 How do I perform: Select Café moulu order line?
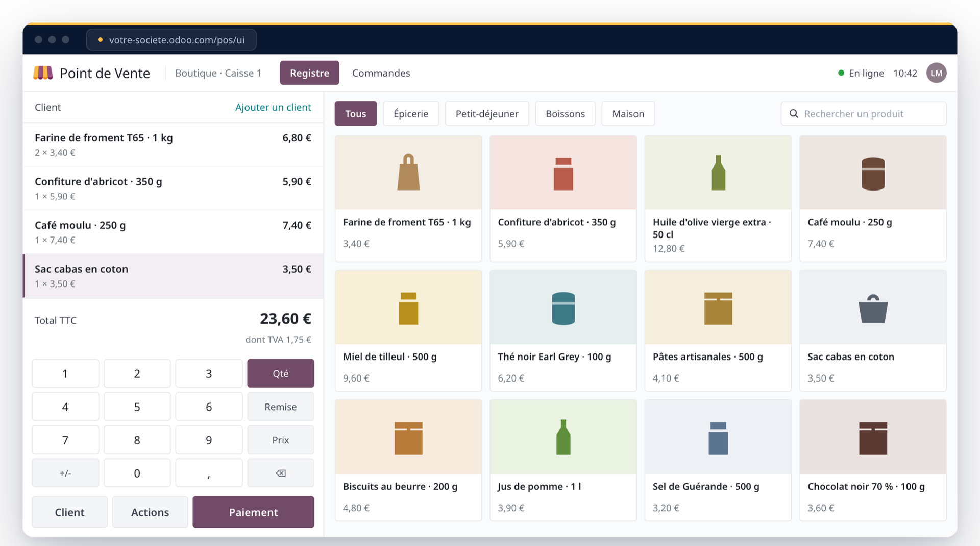coord(173,232)
